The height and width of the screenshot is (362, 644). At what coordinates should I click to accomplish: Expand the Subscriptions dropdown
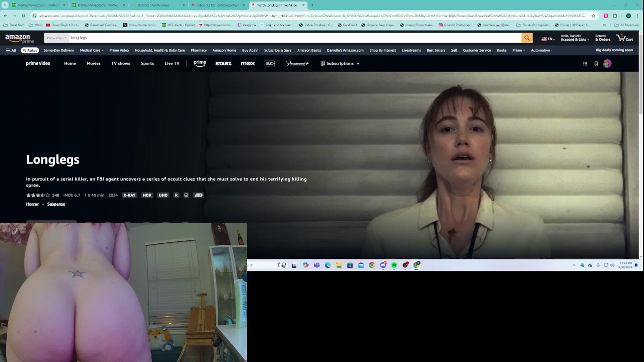pos(340,63)
